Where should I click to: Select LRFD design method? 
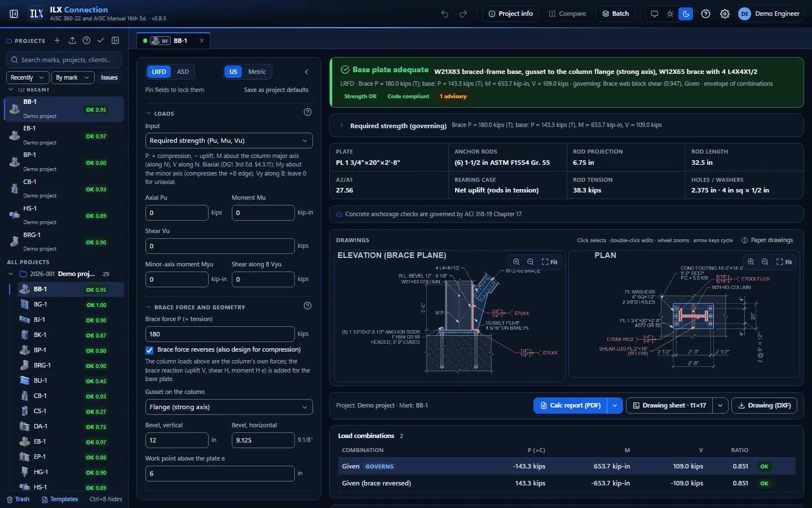(x=159, y=72)
